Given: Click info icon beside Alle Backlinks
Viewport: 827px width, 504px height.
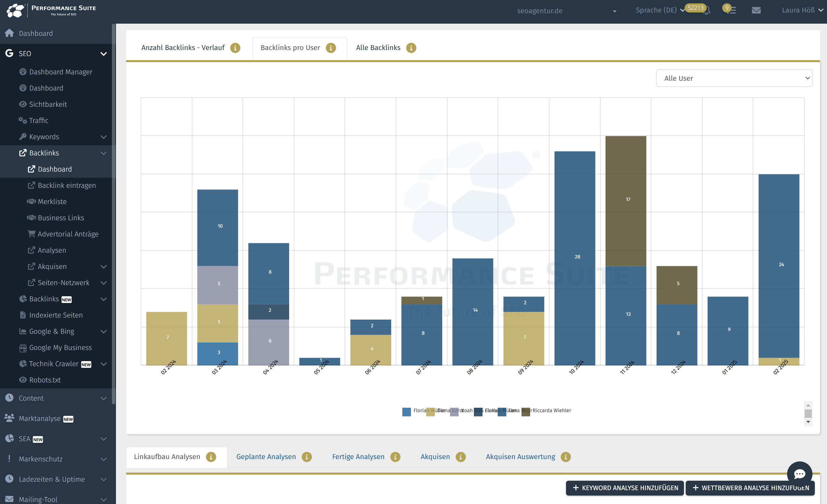Looking at the screenshot, I should click(411, 48).
